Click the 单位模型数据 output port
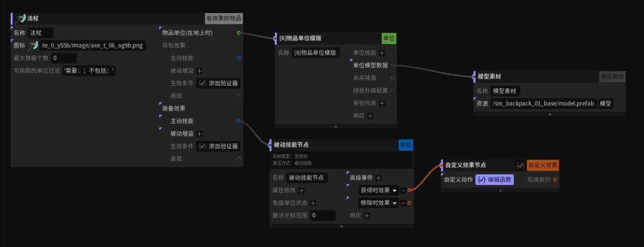This screenshot has height=247, width=644. [392, 65]
